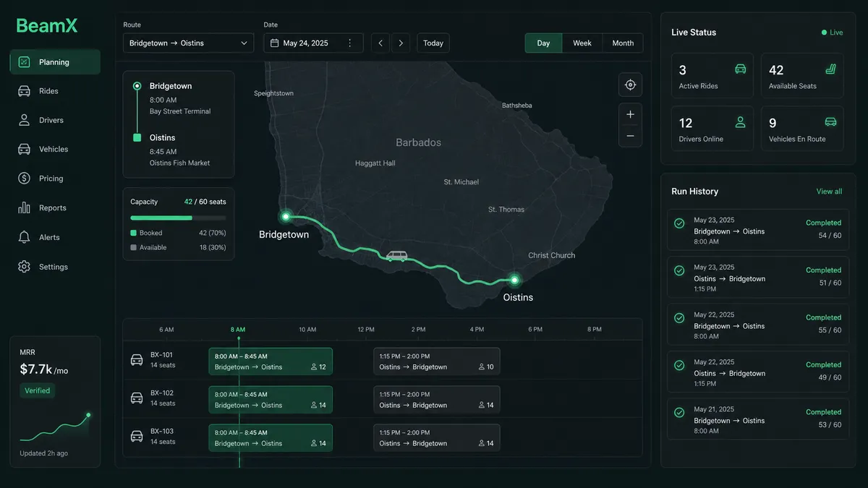Click "Oistins Fish Market" text
Screen dimensions: 868x488
click(179, 163)
